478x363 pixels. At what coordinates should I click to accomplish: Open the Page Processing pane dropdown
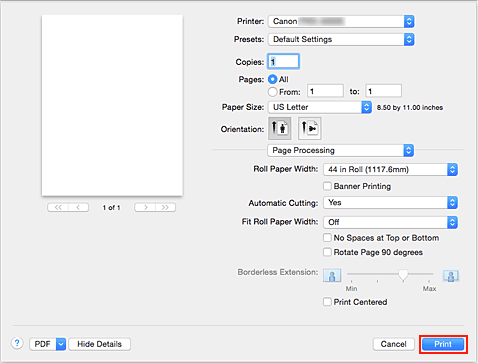coord(341,150)
